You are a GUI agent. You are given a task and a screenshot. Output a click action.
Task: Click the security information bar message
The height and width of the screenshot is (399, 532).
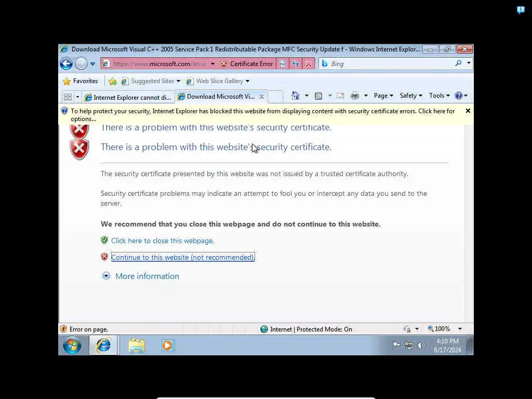pyautogui.click(x=262, y=115)
